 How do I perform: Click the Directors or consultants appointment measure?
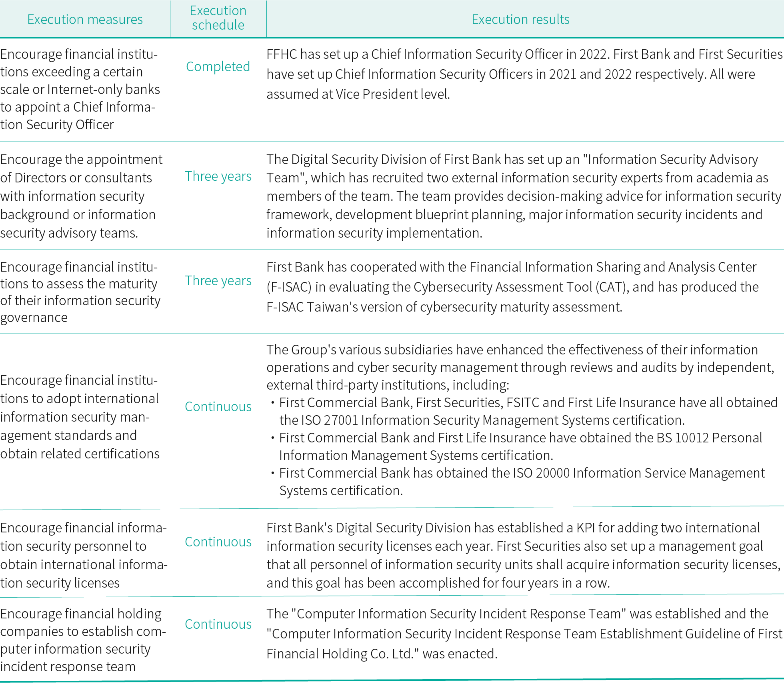coord(80,196)
